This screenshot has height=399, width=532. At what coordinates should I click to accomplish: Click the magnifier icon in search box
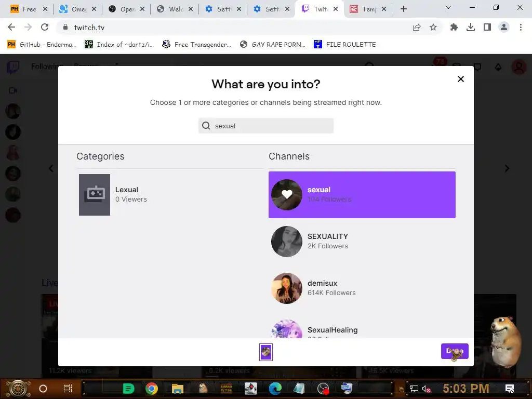[206, 126]
